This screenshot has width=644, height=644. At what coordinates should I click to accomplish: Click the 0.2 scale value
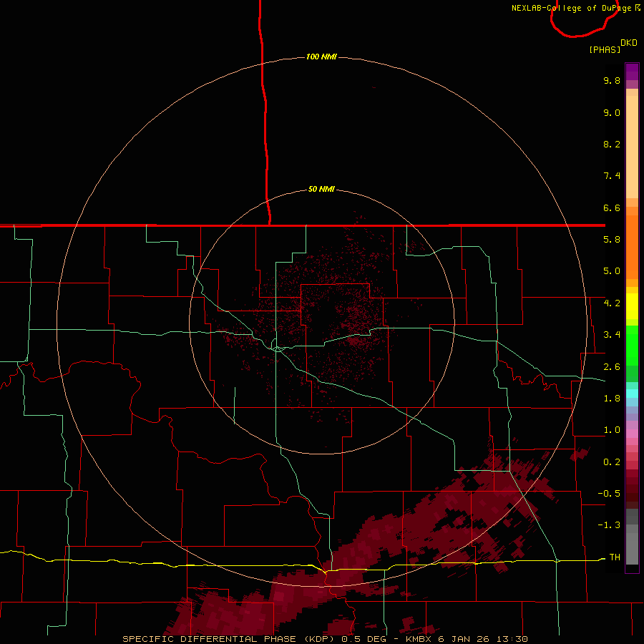(612, 462)
